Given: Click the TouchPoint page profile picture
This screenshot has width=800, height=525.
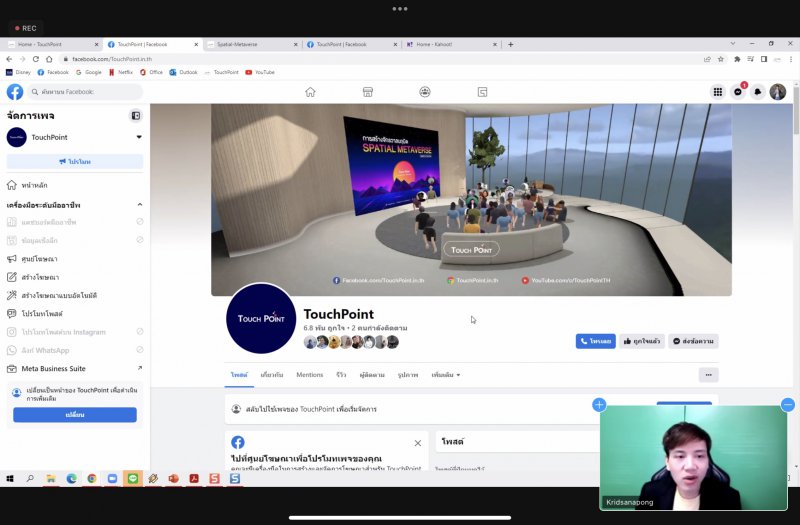Looking at the screenshot, I should click(261, 318).
